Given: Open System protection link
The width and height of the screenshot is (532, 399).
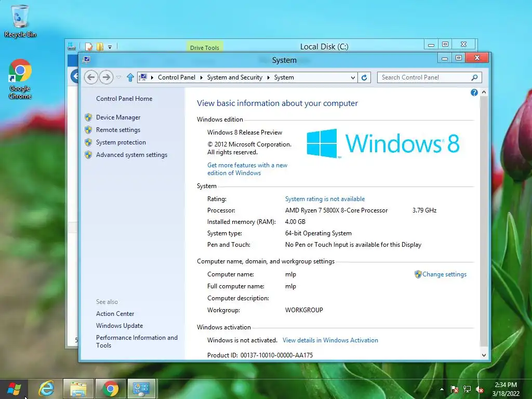Looking at the screenshot, I should click(x=121, y=142).
